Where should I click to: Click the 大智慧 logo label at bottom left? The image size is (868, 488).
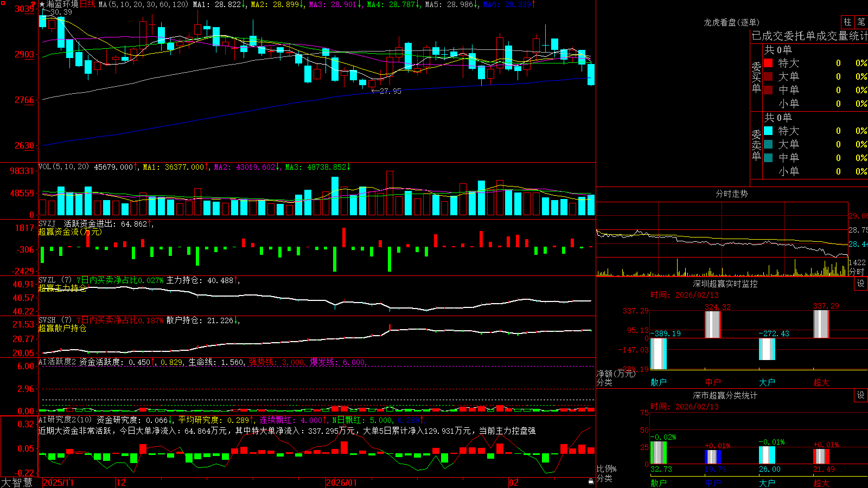(x=17, y=482)
